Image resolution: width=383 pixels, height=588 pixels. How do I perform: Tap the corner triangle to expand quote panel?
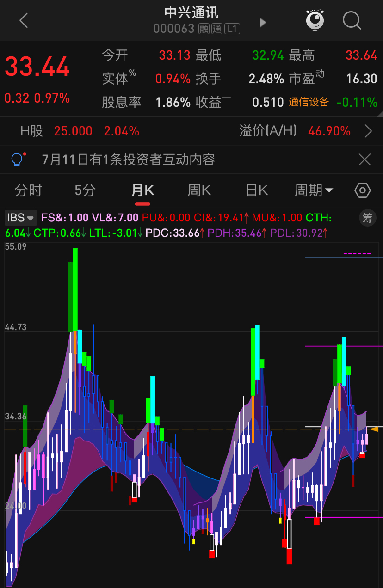click(x=380, y=114)
